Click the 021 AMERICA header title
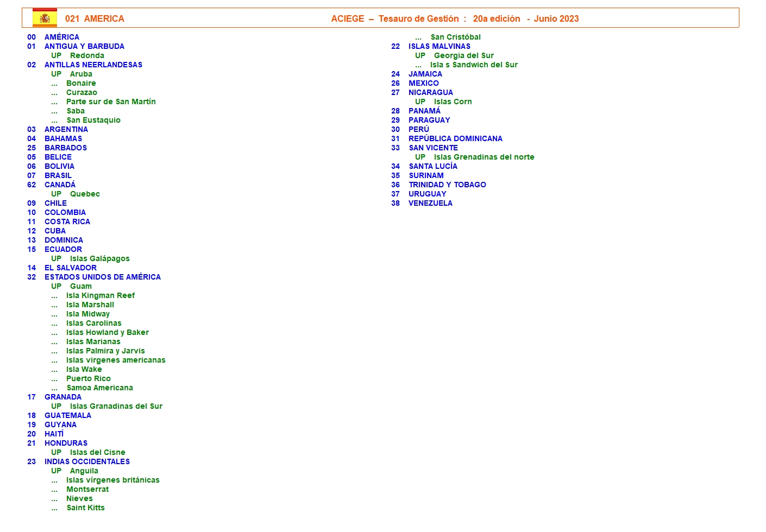 tap(95, 18)
